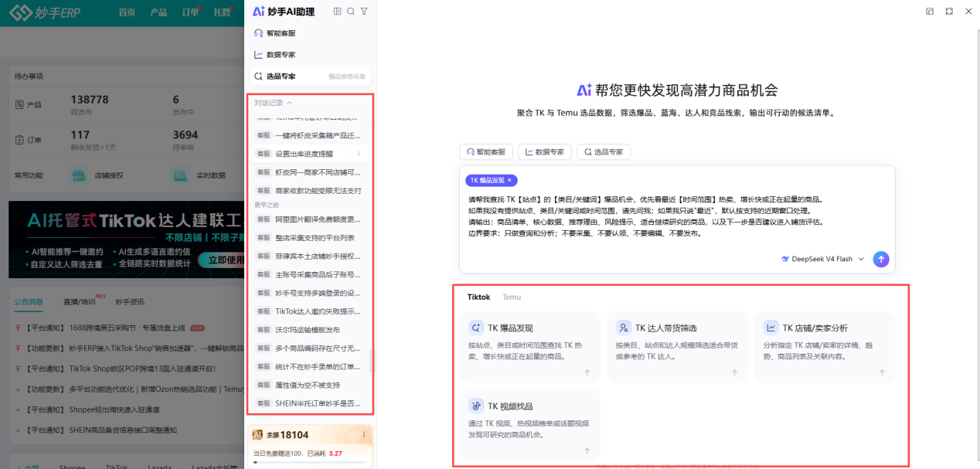Screen dimensions: 980x469
Task: Open 产品 in the ERP top menu
Action: click(x=158, y=12)
